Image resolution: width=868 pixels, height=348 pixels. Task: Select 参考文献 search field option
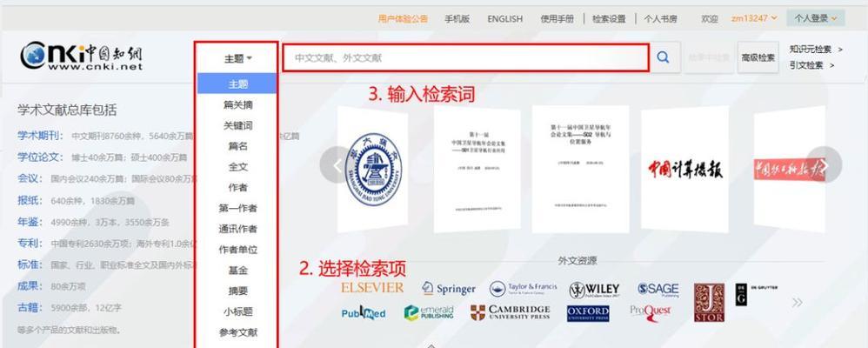[237, 332]
